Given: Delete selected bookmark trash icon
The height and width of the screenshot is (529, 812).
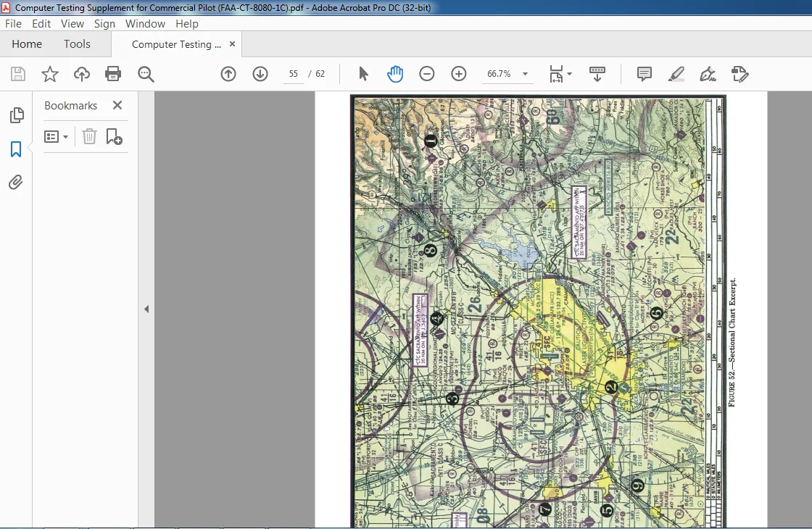Looking at the screenshot, I should (89, 136).
